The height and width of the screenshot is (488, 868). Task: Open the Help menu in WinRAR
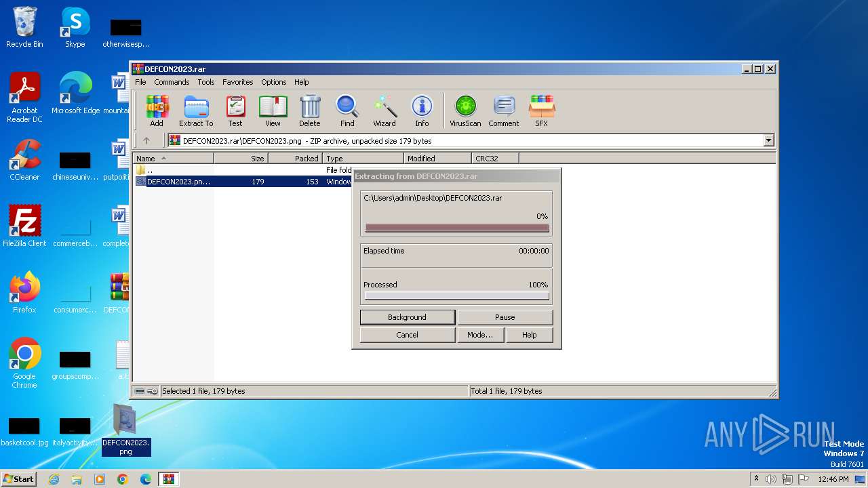(302, 82)
